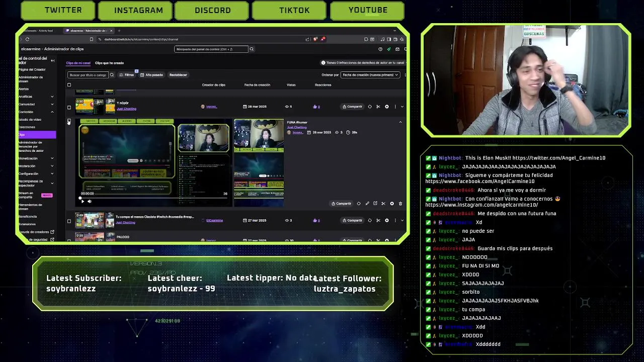The image size is (644, 362).
Task: Click the search by title input field
Action: click(x=88, y=75)
